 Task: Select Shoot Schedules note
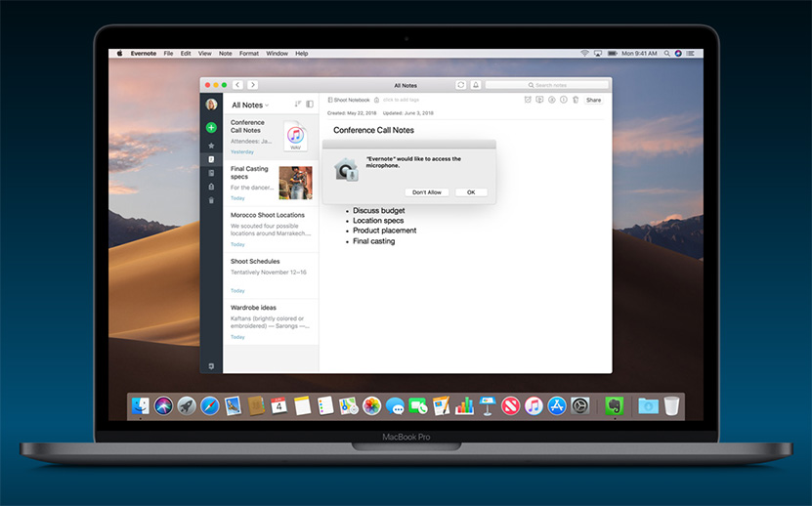coord(271,276)
